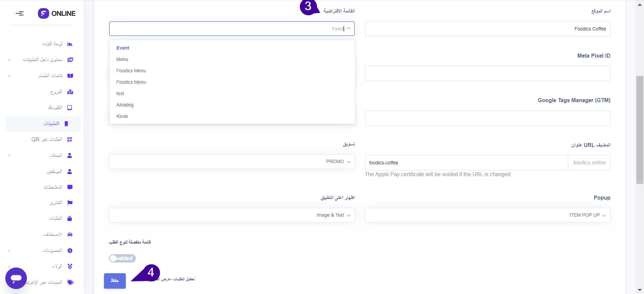
Task: Click the orders shopping bag icon
Action: tap(70, 218)
